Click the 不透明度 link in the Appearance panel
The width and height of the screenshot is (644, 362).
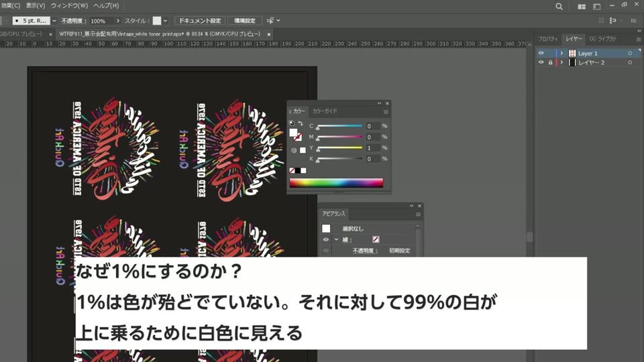point(365,250)
